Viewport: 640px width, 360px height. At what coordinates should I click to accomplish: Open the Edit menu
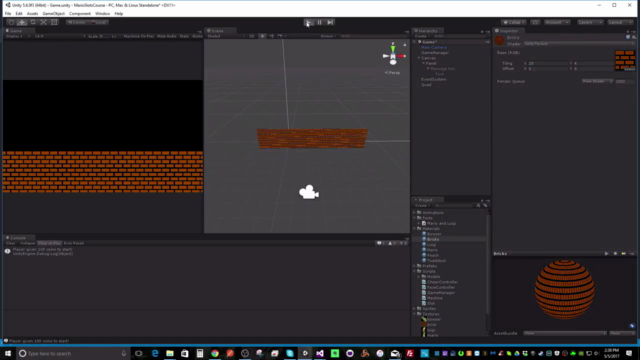(19, 13)
